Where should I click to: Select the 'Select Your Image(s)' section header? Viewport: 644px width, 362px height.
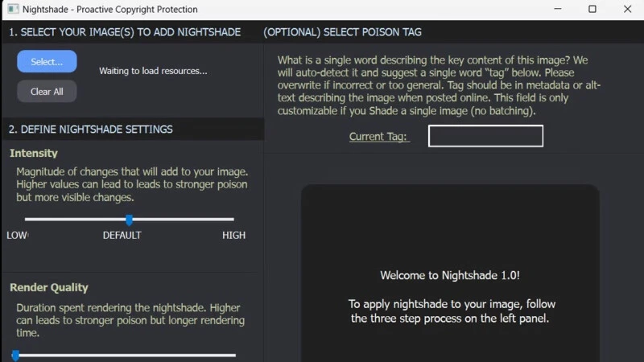pyautogui.click(x=125, y=32)
